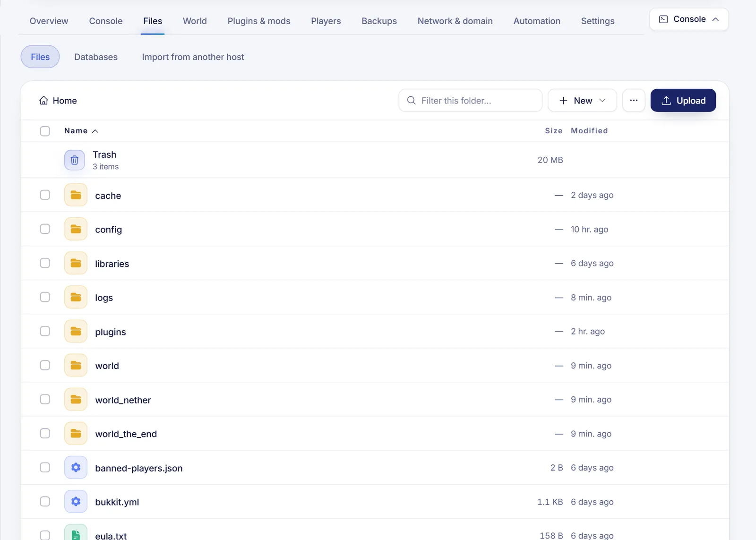Click the cache folder icon
This screenshot has width=756, height=540.
[x=76, y=195]
